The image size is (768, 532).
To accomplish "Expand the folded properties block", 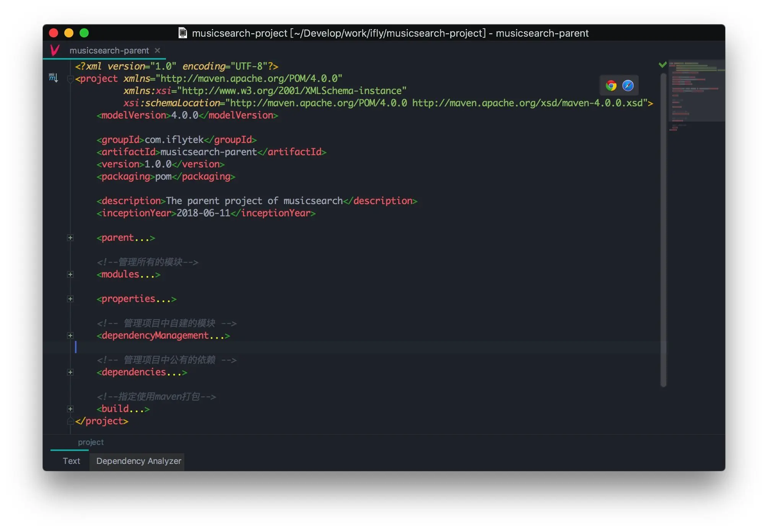I will pyautogui.click(x=70, y=299).
